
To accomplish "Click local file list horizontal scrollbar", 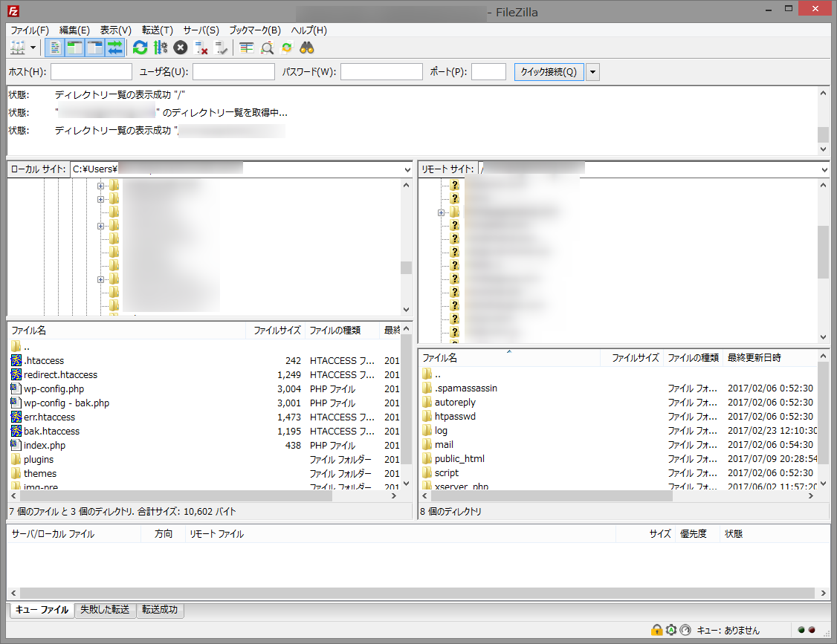I will pos(176,495).
